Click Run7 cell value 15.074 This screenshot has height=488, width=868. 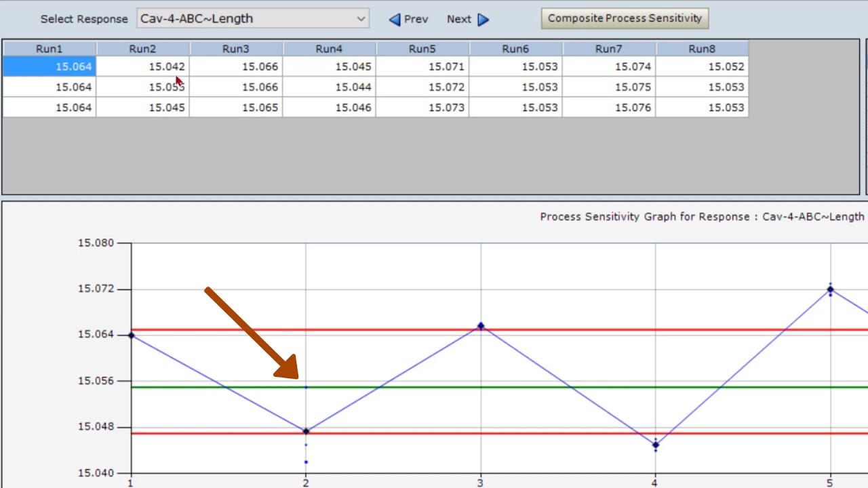tap(609, 66)
